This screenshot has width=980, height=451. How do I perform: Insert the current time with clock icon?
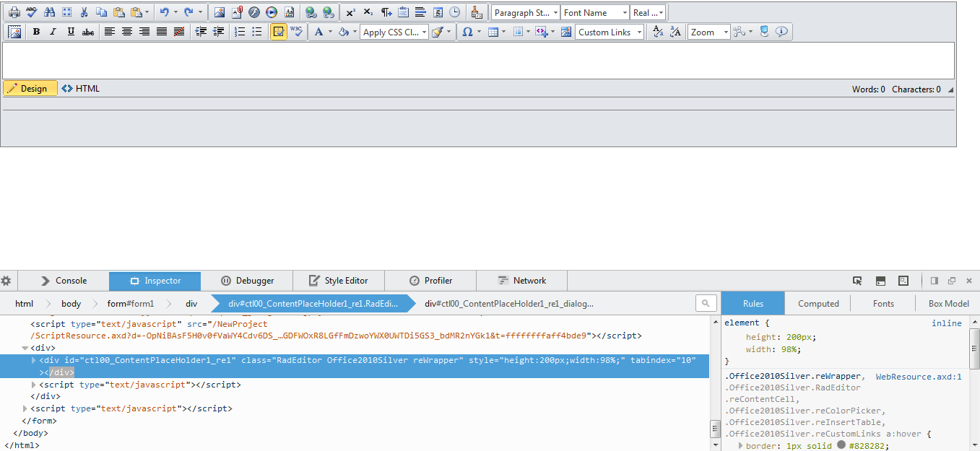pyautogui.click(x=455, y=12)
